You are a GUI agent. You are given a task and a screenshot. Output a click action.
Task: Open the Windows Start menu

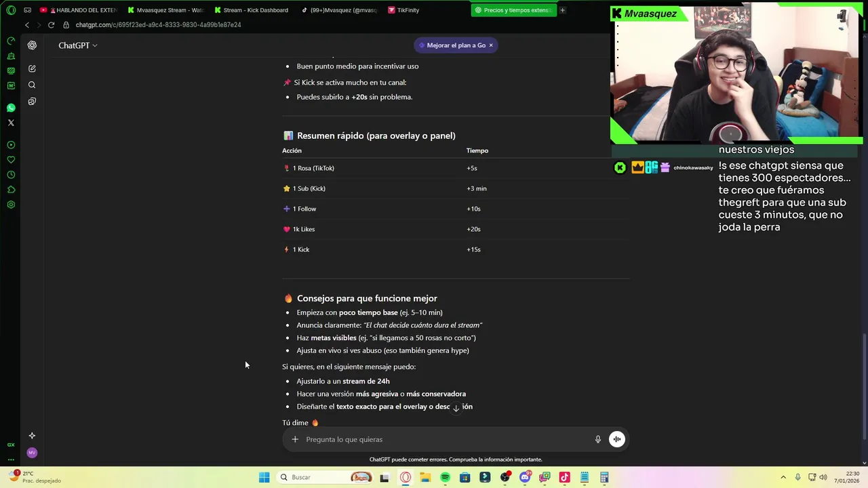(264, 477)
